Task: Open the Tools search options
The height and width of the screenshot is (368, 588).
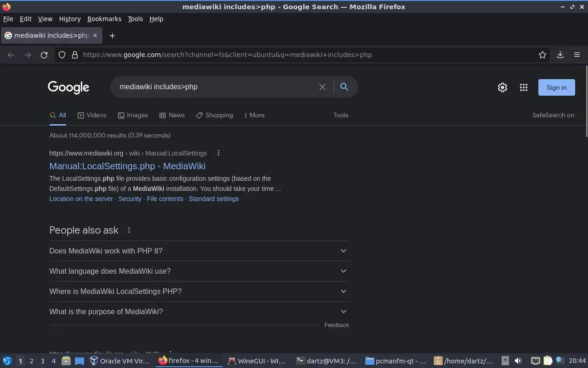Action: point(341,115)
